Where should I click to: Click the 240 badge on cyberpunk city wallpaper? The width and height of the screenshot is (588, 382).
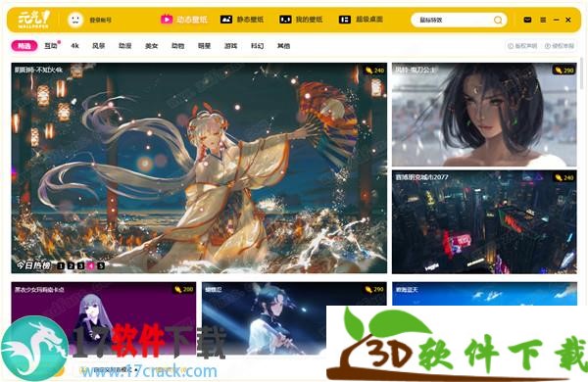pyautogui.click(x=564, y=177)
